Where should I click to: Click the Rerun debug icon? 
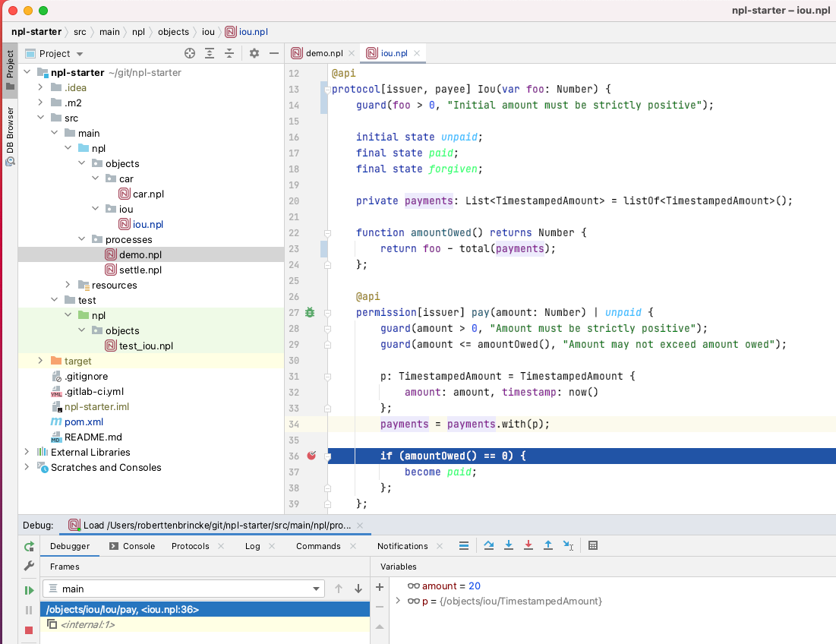[x=29, y=546]
